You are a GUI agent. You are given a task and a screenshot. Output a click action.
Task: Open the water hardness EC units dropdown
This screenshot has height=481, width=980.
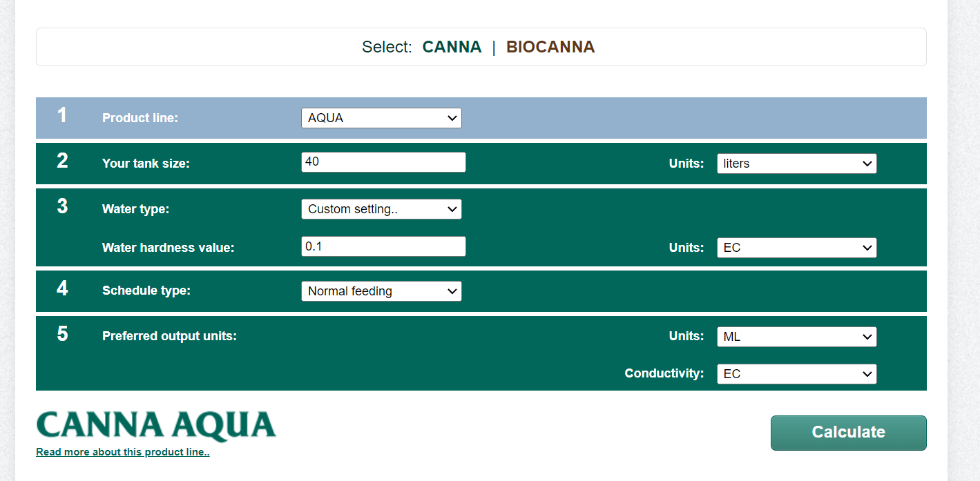(797, 248)
